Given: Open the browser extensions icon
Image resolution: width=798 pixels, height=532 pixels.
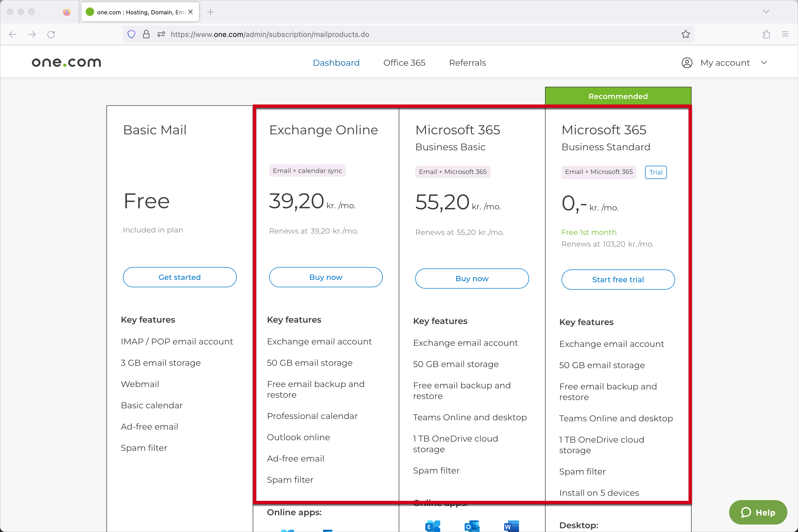Looking at the screenshot, I should click(x=766, y=34).
